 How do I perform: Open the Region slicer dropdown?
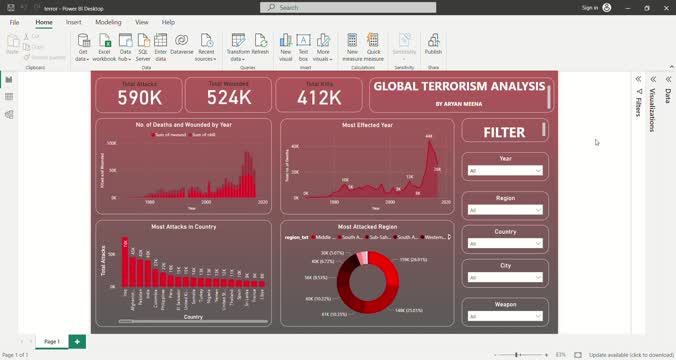[x=505, y=210]
